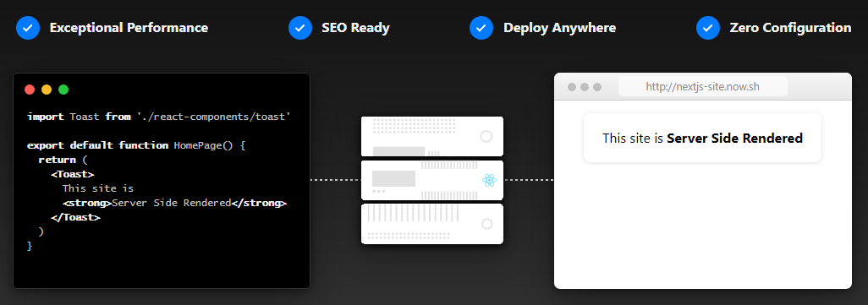The width and height of the screenshot is (868, 305).
Task: Click the "Zero Configuration" heading
Action: [x=790, y=28]
